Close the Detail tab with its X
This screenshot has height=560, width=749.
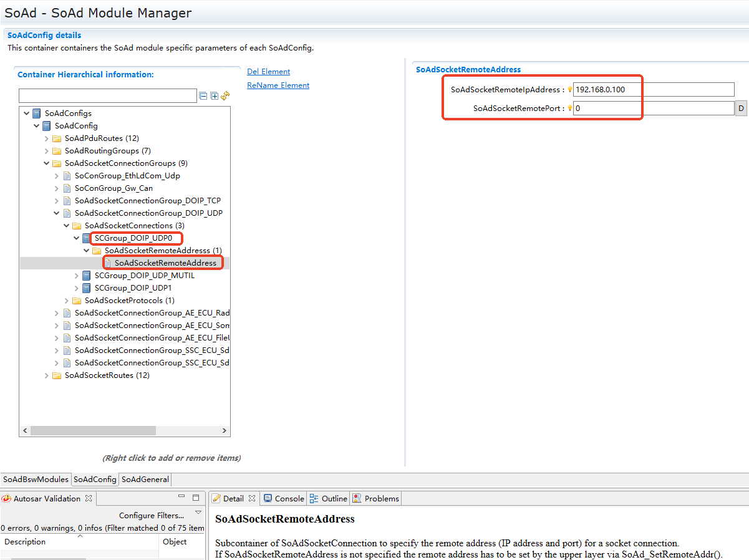pos(252,498)
